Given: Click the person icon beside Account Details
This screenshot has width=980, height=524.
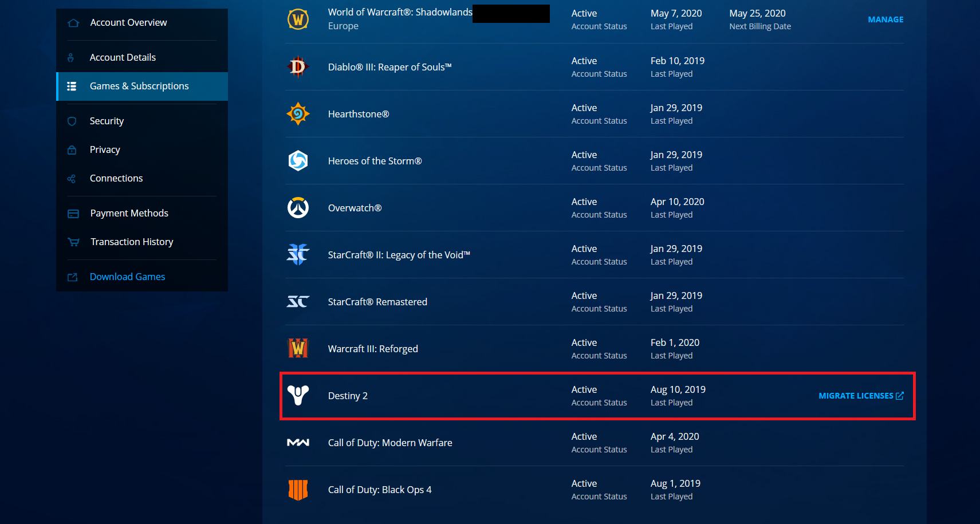Looking at the screenshot, I should coord(70,57).
